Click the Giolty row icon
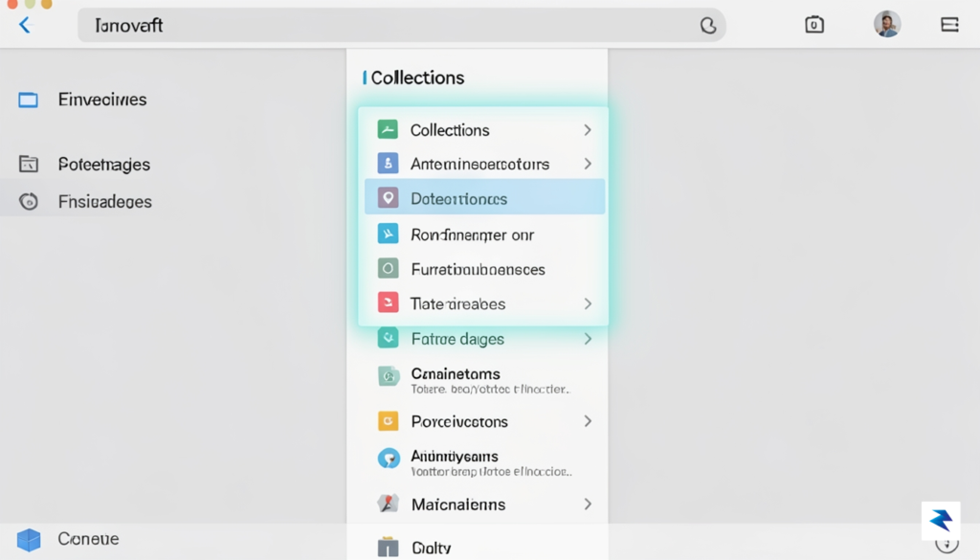 click(389, 547)
